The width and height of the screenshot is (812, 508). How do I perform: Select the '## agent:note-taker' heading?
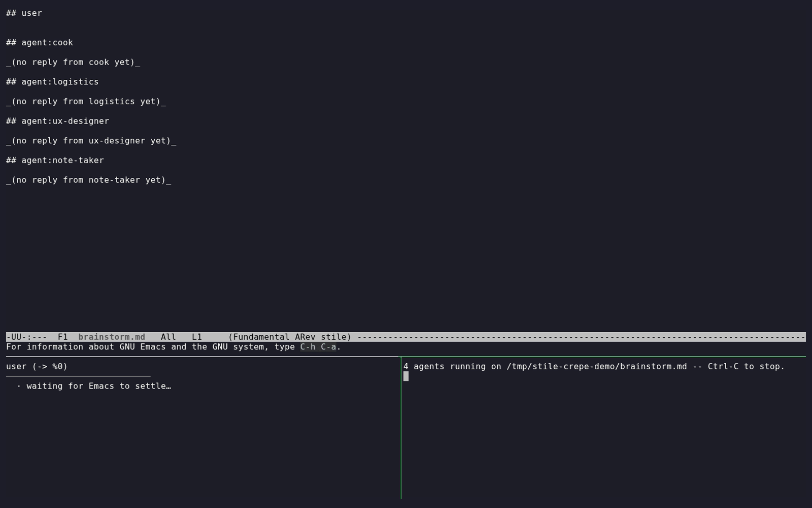55,161
